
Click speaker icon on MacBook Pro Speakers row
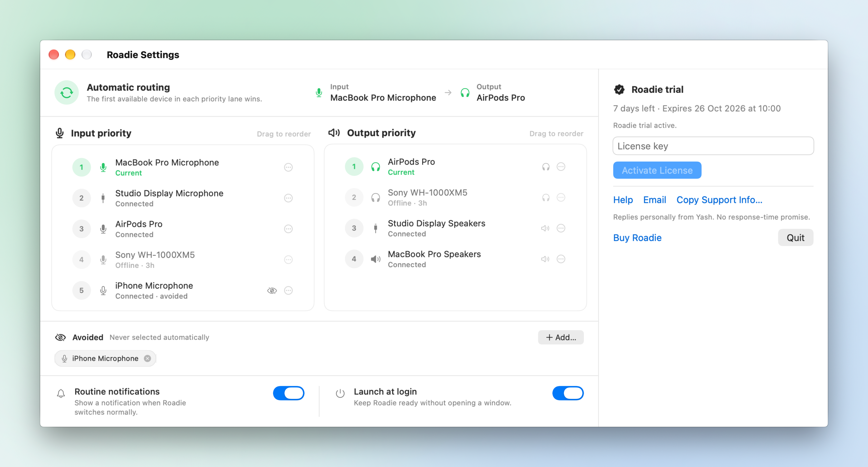click(x=545, y=259)
